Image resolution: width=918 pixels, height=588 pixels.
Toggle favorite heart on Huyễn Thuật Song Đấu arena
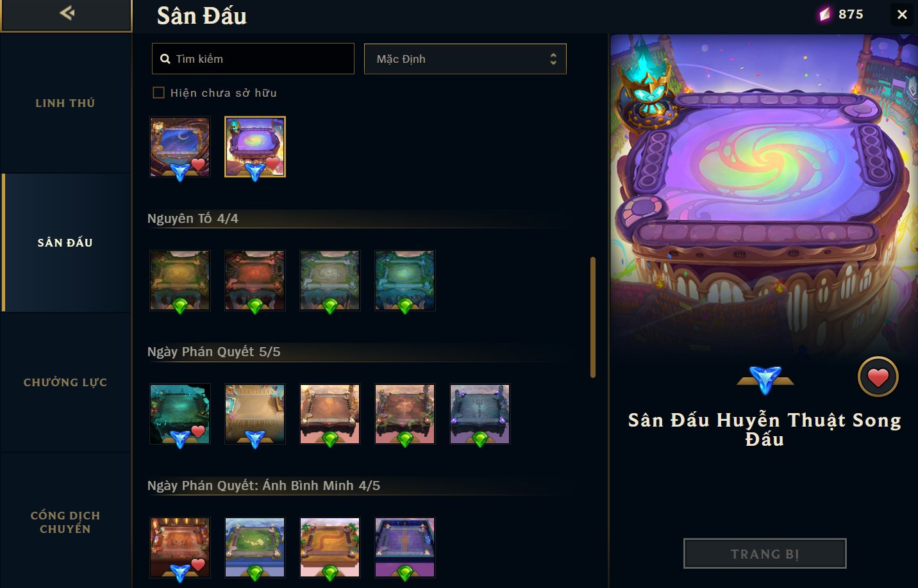[x=878, y=377]
